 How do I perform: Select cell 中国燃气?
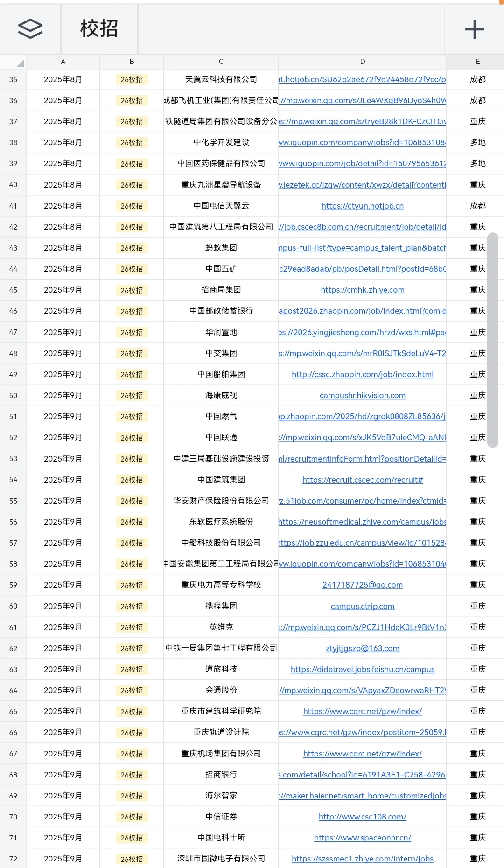click(x=221, y=416)
